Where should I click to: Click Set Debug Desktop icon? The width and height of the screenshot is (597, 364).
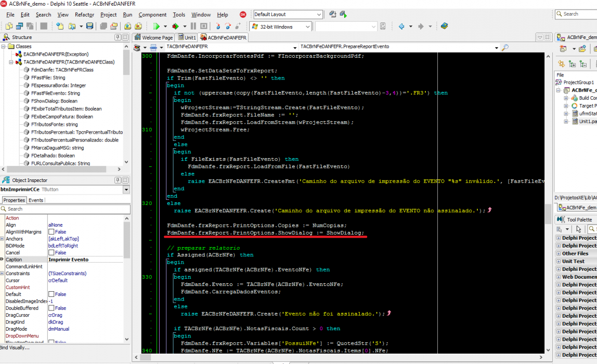[343, 14]
